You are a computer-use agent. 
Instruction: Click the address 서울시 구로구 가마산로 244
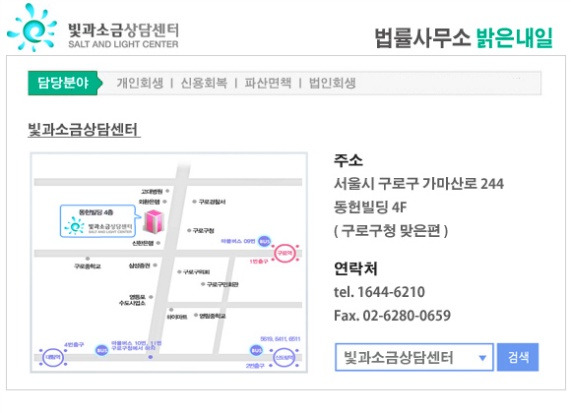click(x=419, y=184)
